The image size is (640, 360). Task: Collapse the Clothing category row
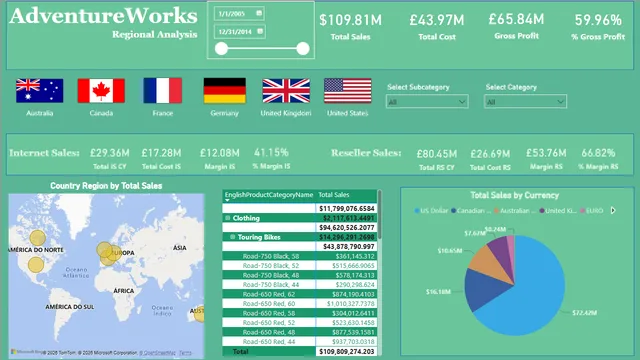228,218
